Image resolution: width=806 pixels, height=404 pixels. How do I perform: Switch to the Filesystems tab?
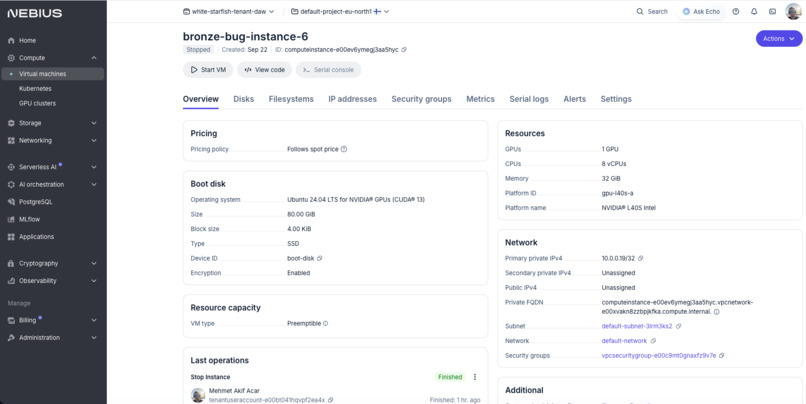tap(291, 99)
